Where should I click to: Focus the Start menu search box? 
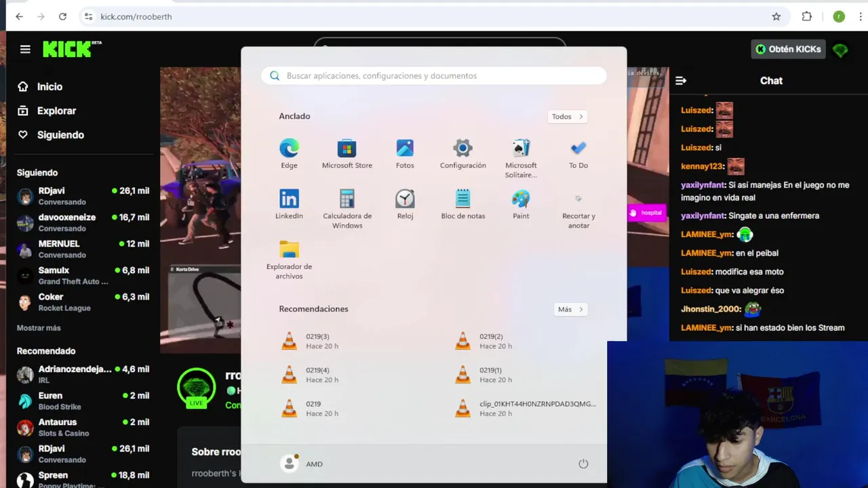point(434,75)
